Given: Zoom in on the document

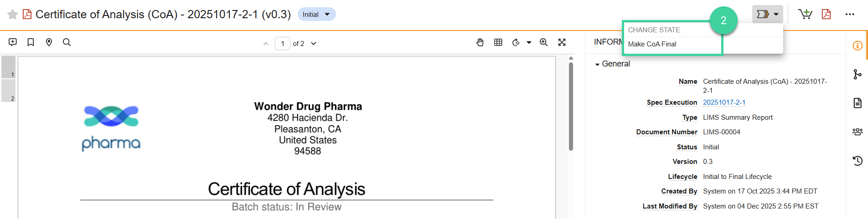Looking at the screenshot, I should (543, 42).
